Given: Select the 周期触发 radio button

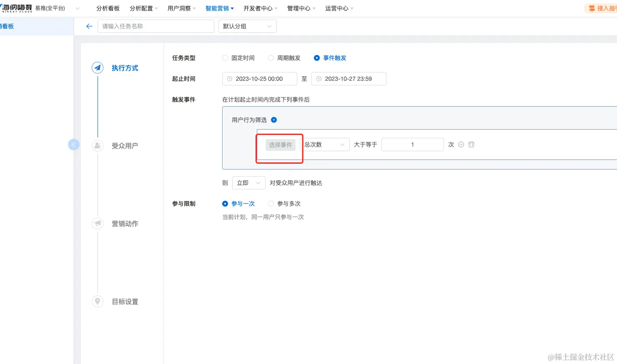Looking at the screenshot, I should [271, 58].
